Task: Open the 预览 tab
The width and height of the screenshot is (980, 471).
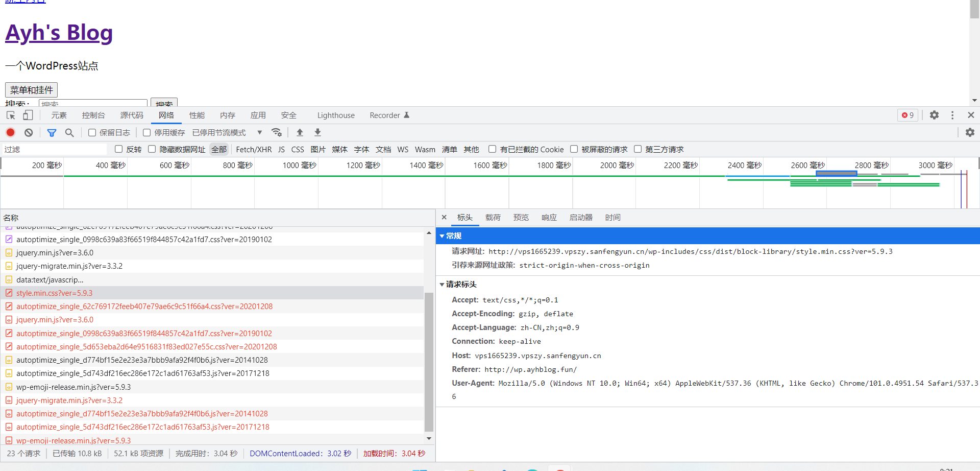Action: [x=521, y=218]
